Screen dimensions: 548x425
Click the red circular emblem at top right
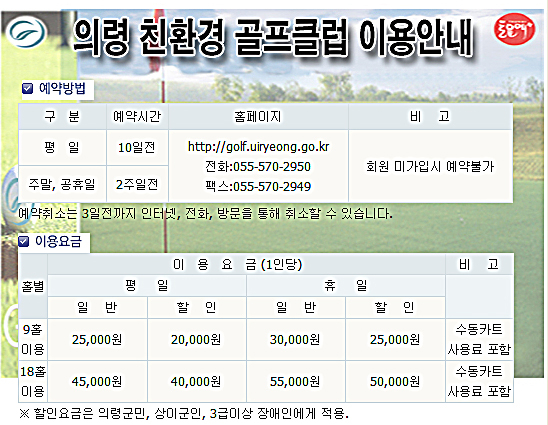[x=514, y=29]
